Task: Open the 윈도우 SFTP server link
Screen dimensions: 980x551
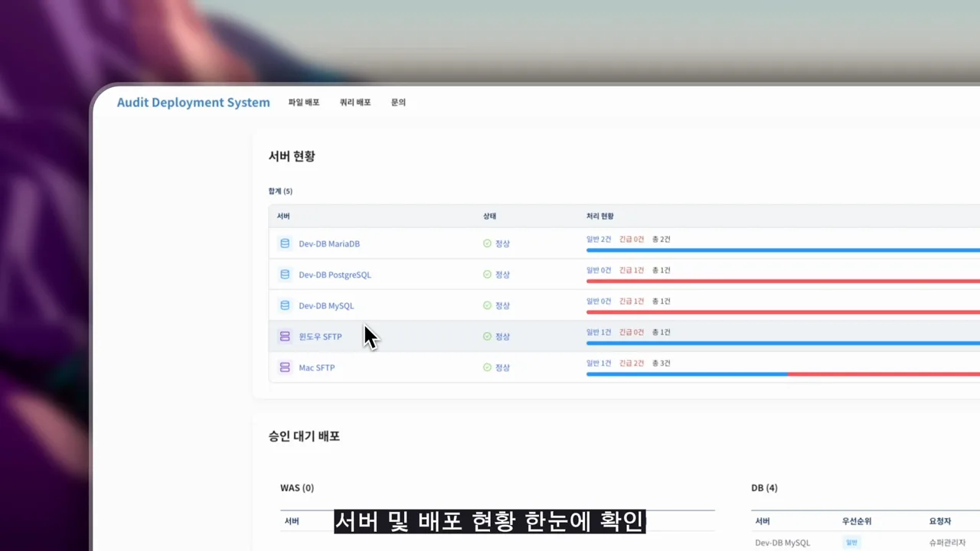Action: tap(320, 337)
